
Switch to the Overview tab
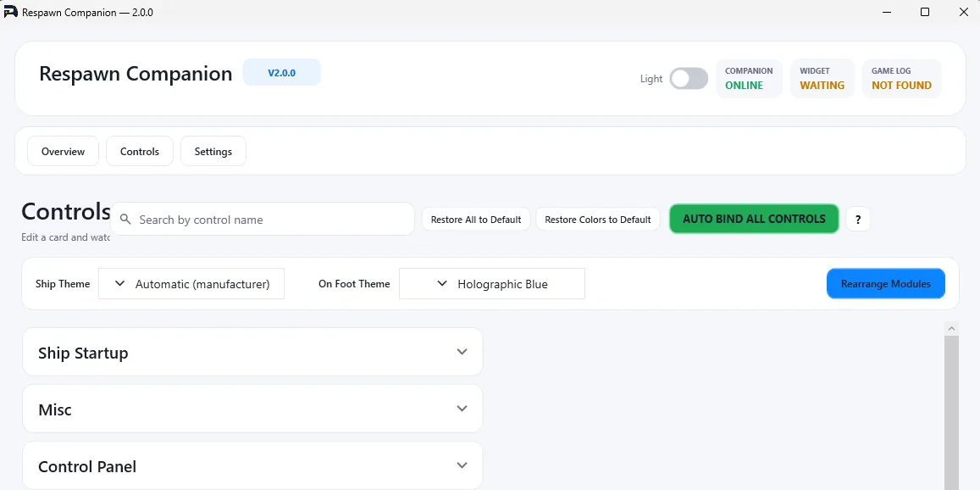tap(64, 152)
